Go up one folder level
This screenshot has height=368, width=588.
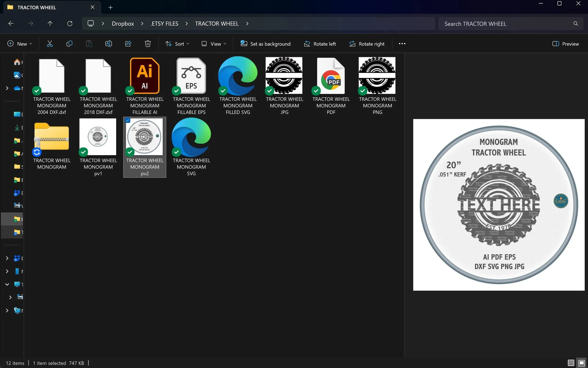(50, 24)
